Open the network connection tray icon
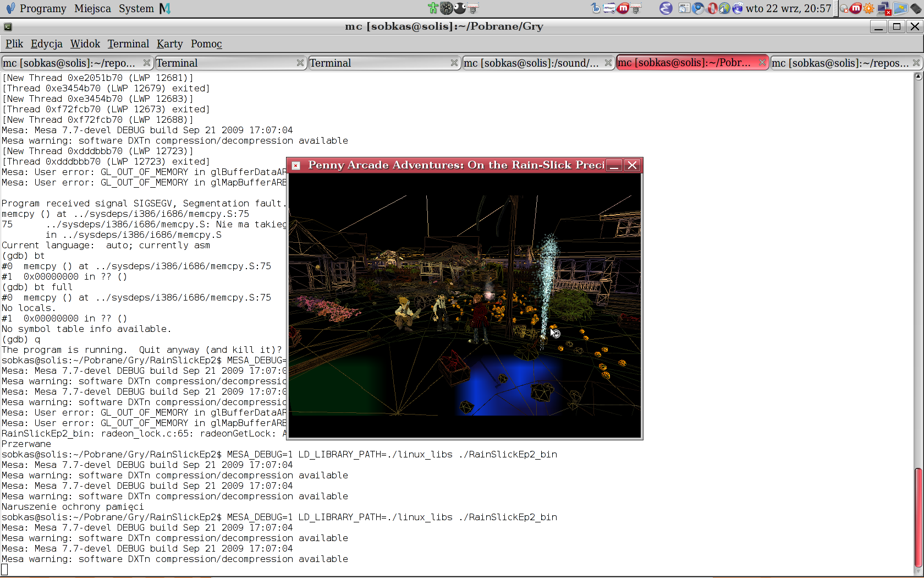Viewport: 924px width, 578px height. point(884,8)
